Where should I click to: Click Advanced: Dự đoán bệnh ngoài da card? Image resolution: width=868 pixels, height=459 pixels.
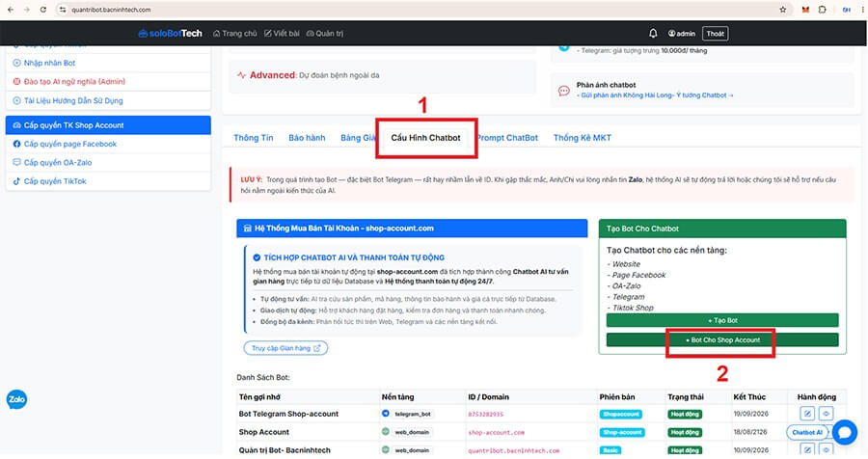tap(383, 75)
